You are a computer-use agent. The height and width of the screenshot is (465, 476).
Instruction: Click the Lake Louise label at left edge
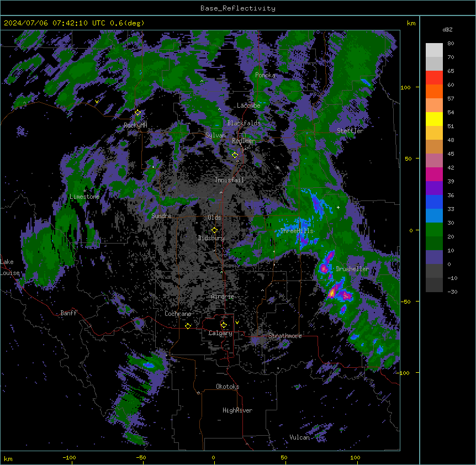pyautogui.click(x=10, y=267)
